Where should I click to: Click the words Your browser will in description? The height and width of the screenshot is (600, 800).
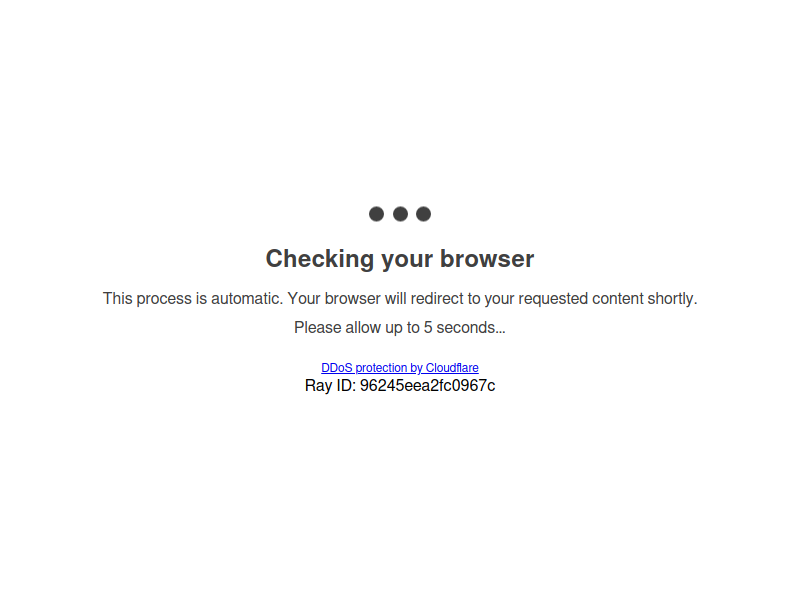point(347,298)
